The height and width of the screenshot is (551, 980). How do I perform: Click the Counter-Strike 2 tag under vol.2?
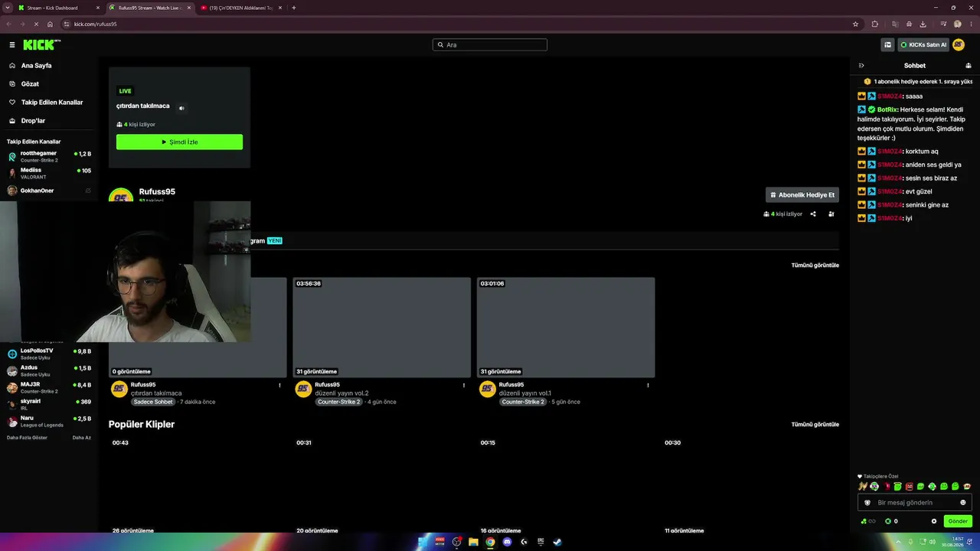[x=339, y=402]
